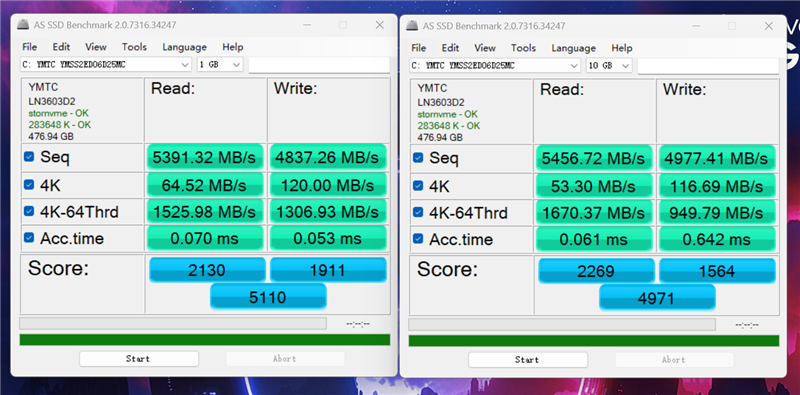
Task: Click read score 2130
Action: click(207, 269)
